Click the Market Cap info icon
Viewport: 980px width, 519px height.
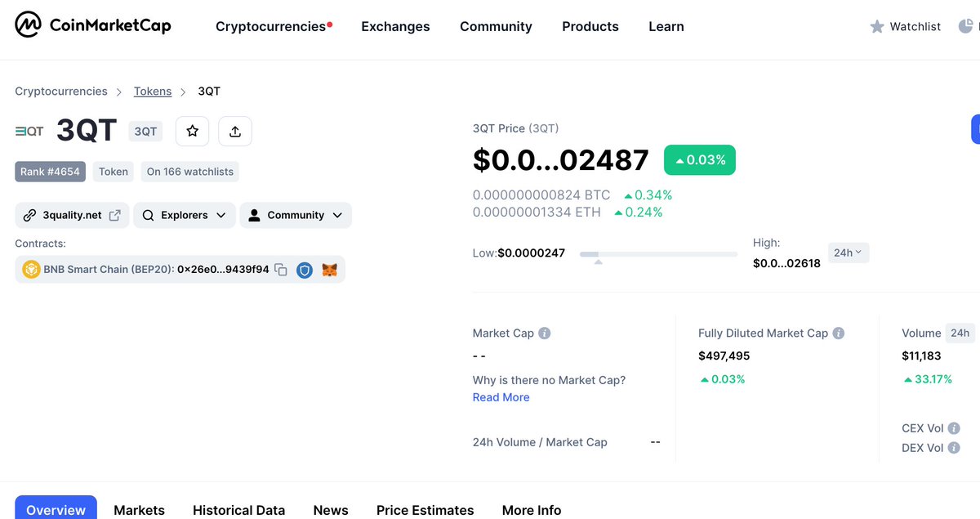click(x=545, y=333)
